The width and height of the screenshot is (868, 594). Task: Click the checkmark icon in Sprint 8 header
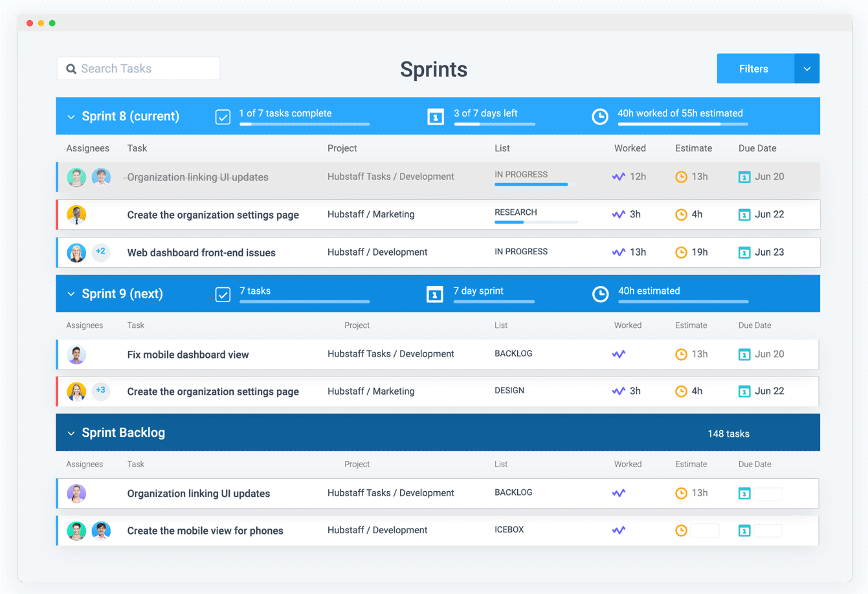coord(223,117)
